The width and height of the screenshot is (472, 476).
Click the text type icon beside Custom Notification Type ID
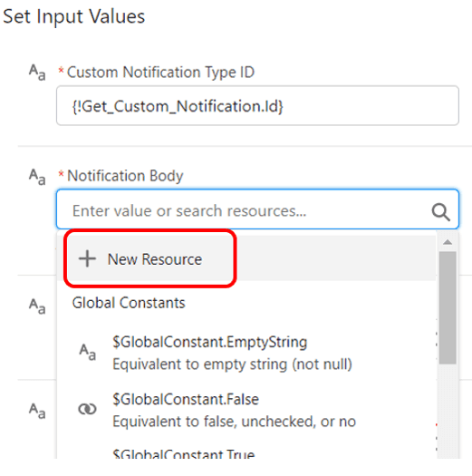coord(37,73)
